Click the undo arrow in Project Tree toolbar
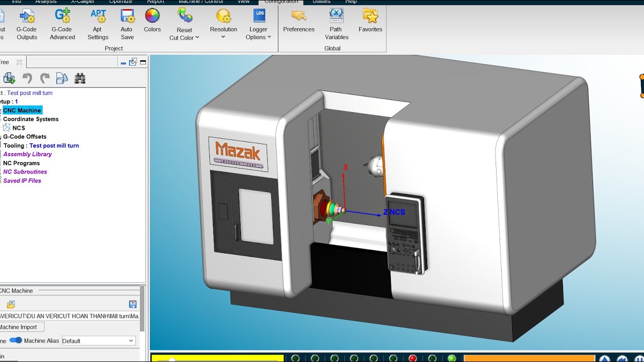Screen dimensions: 644x362 [x=27, y=78]
